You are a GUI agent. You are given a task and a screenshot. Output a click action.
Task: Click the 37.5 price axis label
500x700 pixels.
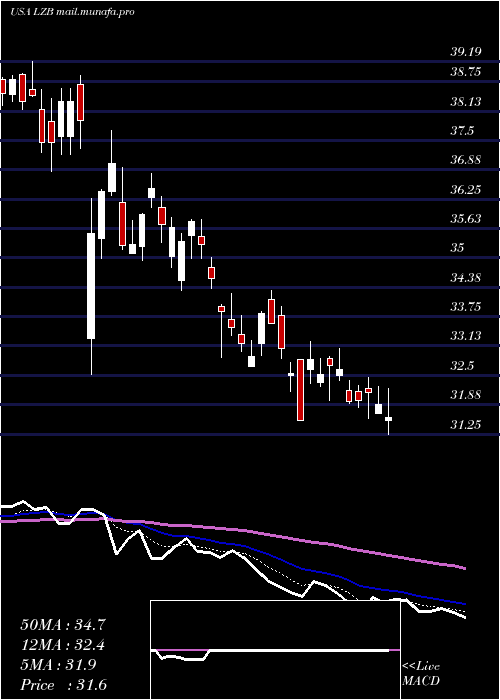(462, 131)
